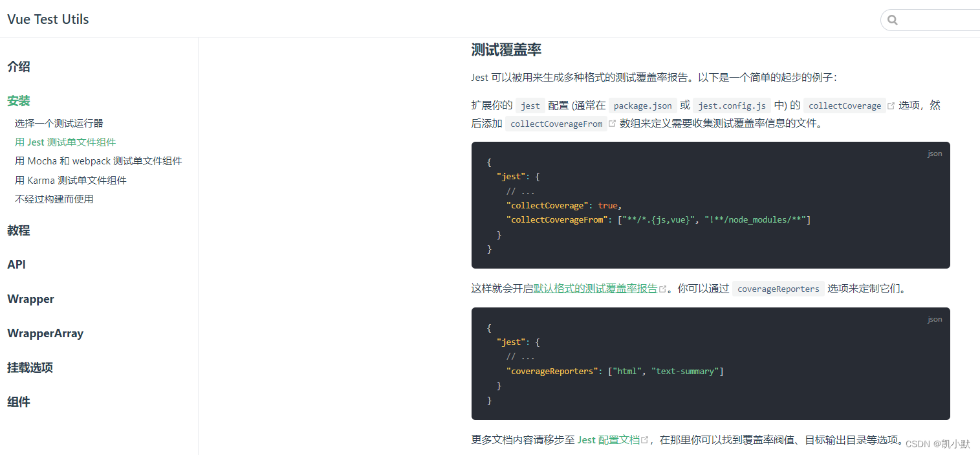Select the Wrapper sidebar entry

click(30, 298)
